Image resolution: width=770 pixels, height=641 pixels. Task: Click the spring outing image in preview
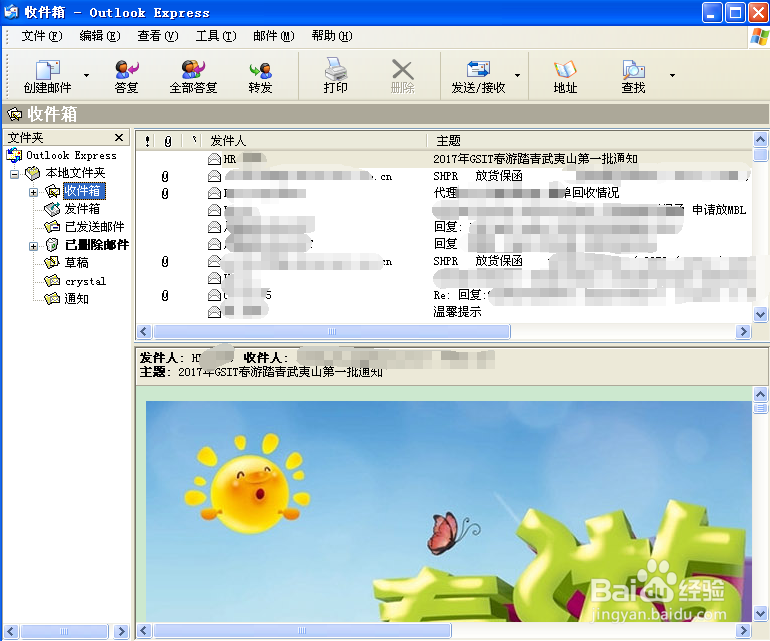tap(449, 511)
